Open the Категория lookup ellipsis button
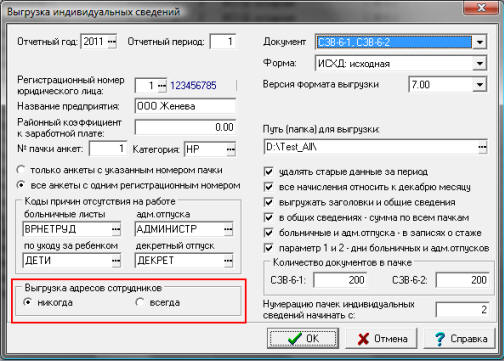This screenshot has width=504, height=361. point(231,149)
